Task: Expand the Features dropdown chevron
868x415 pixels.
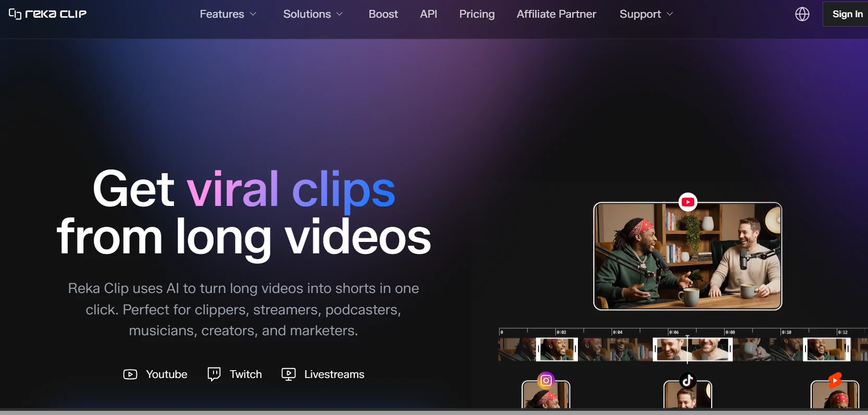Action: [253, 14]
